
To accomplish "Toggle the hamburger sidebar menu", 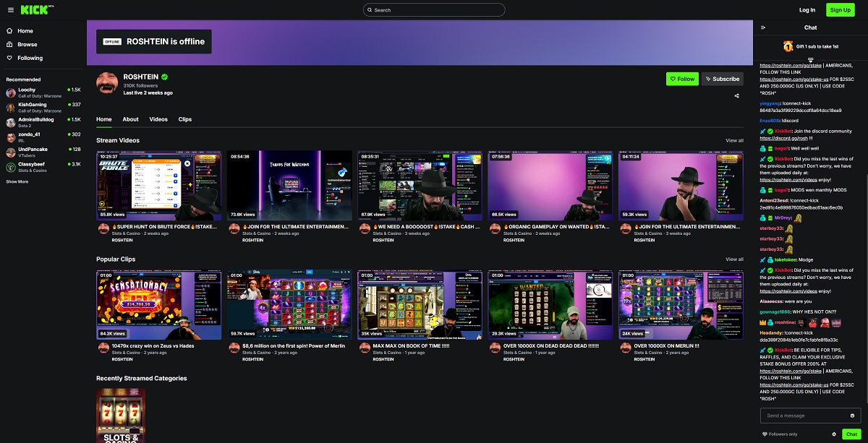I will click(x=10, y=10).
